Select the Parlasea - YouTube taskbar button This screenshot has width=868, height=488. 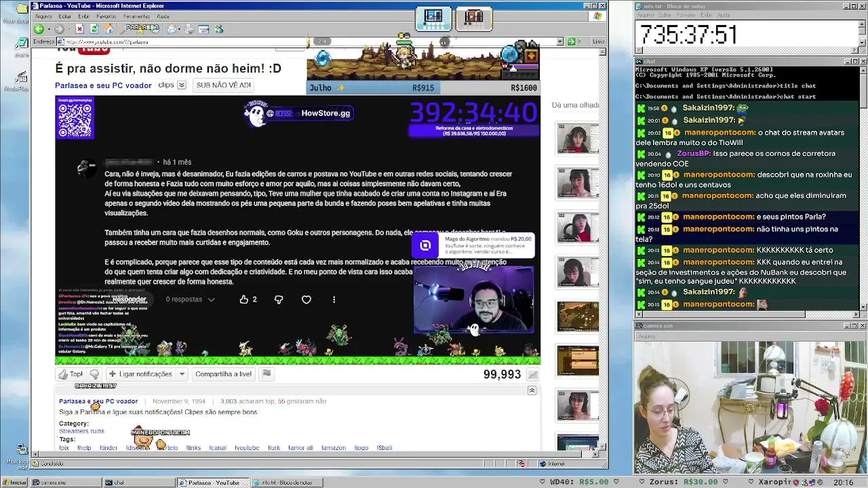coord(212,483)
